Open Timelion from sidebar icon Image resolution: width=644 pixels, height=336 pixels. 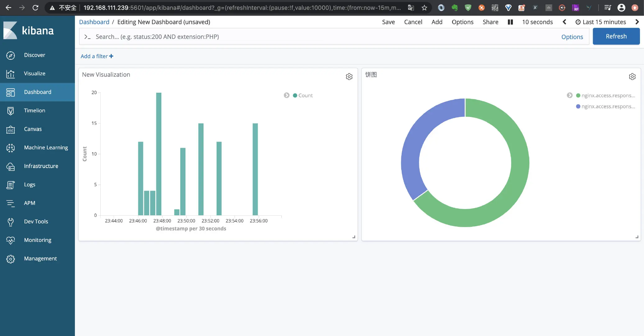pyautogui.click(x=11, y=111)
